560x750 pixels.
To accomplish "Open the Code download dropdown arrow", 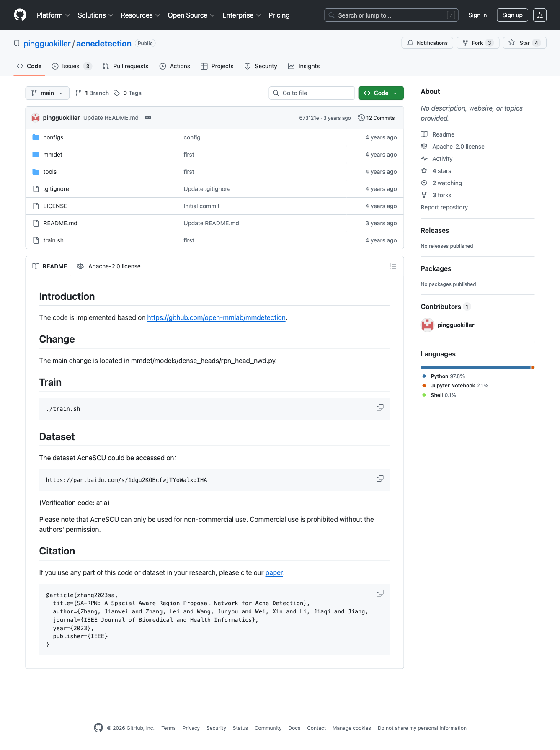I will (x=395, y=93).
